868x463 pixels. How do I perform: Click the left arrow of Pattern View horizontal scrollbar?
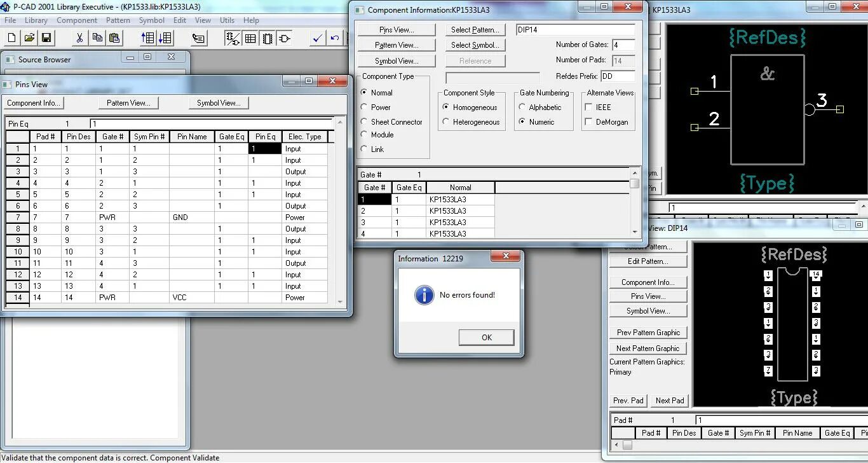pyautogui.click(x=616, y=445)
